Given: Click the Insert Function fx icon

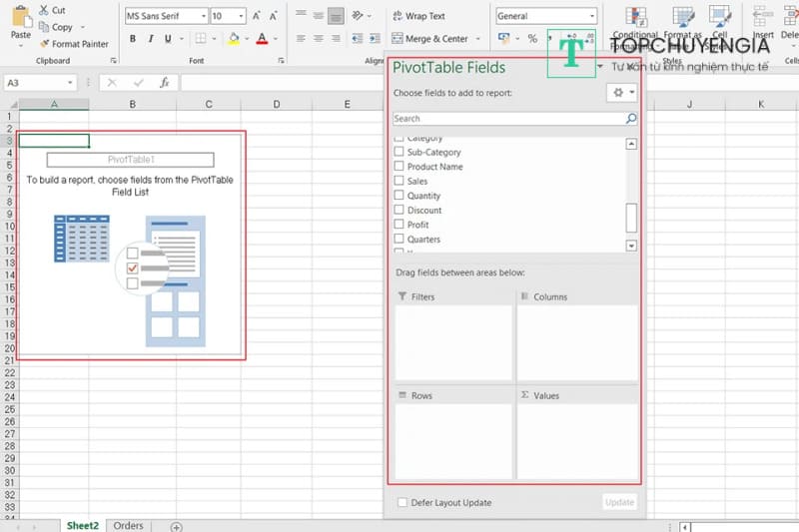Looking at the screenshot, I should (x=164, y=83).
